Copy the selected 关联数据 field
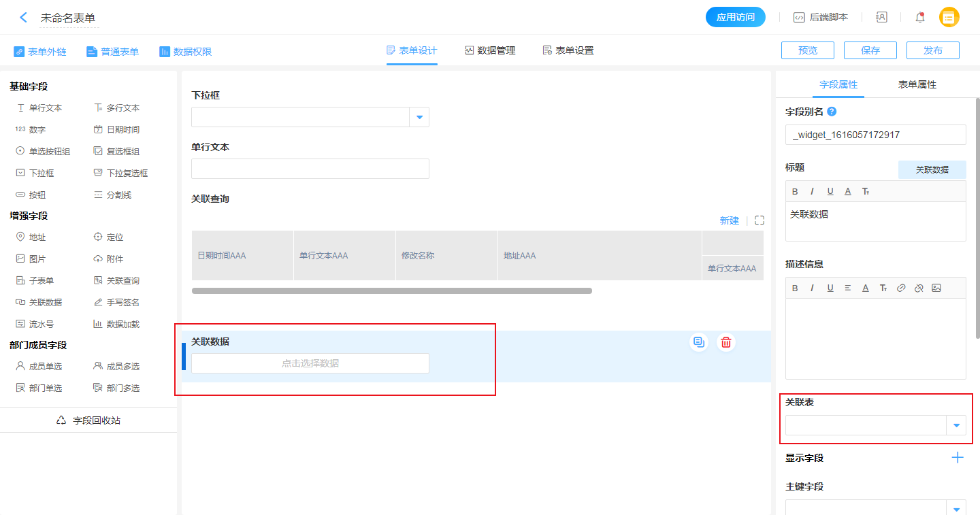 [699, 342]
